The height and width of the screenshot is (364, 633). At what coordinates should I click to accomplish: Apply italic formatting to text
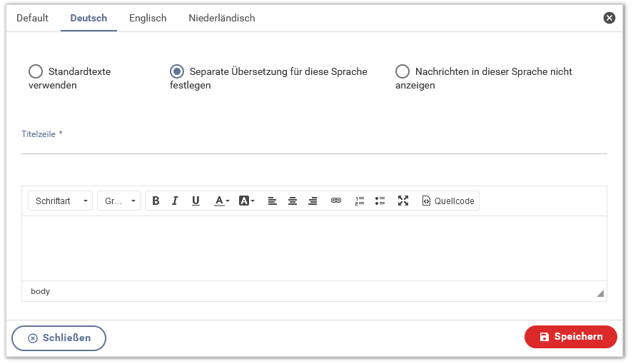(175, 201)
